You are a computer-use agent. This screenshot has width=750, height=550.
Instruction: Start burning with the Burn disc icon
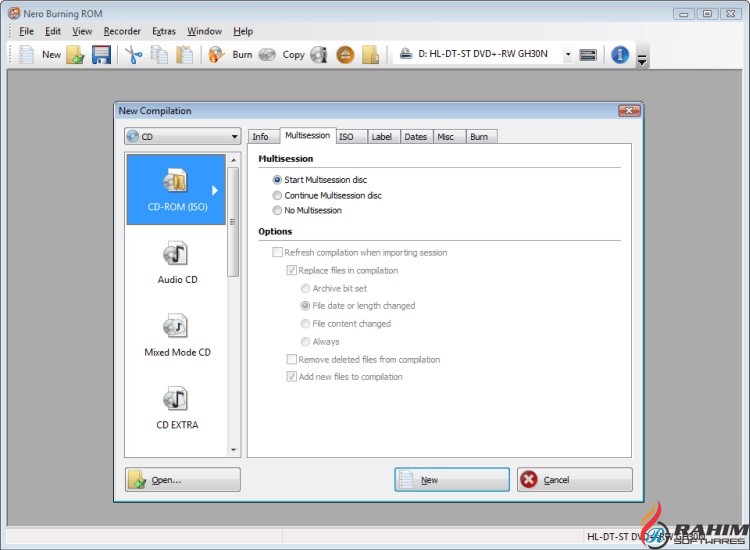tap(216, 55)
